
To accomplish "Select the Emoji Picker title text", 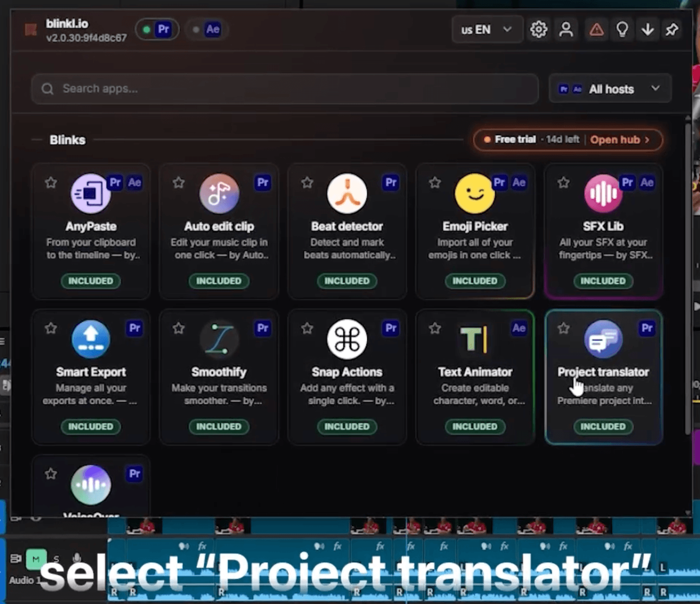I will pos(475,226).
